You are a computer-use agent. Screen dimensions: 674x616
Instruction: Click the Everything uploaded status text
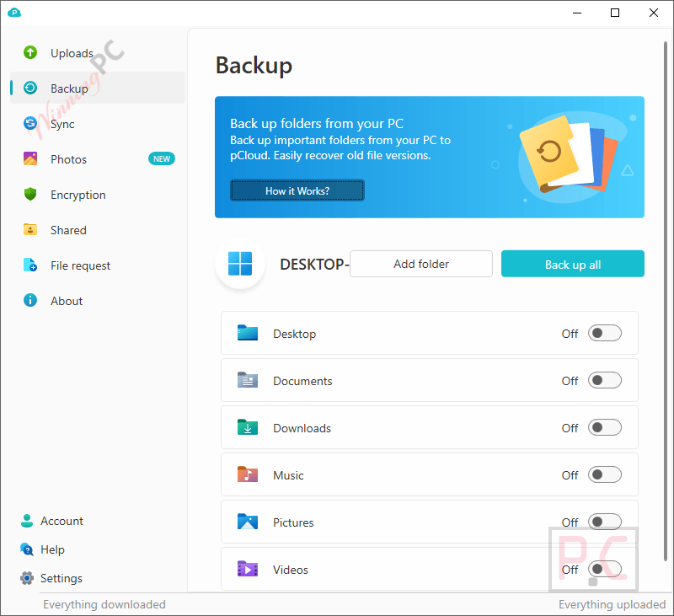tap(612, 604)
